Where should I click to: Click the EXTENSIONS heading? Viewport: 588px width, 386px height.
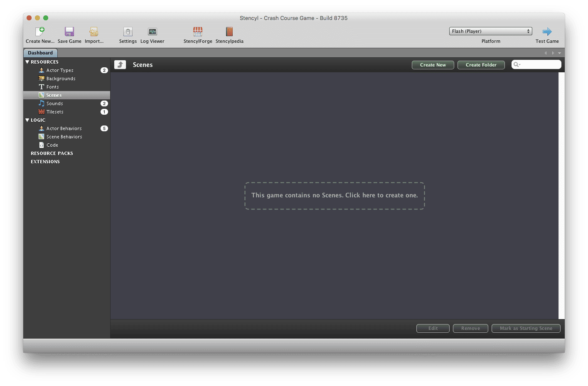point(45,162)
